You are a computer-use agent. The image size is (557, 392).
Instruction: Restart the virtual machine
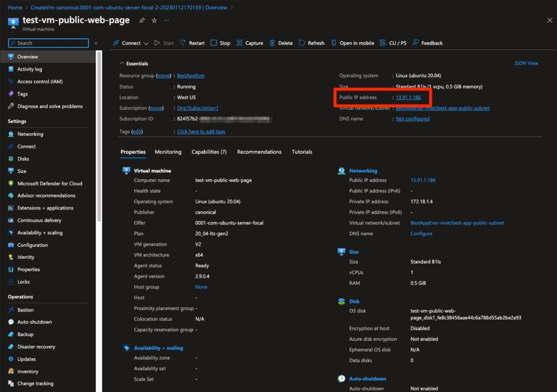point(192,43)
